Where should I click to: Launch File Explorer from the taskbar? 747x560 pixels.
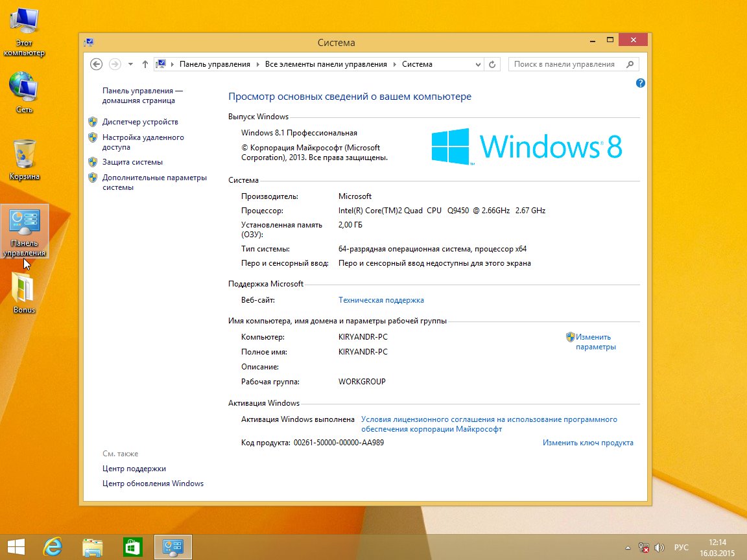(x=92, y=547)
